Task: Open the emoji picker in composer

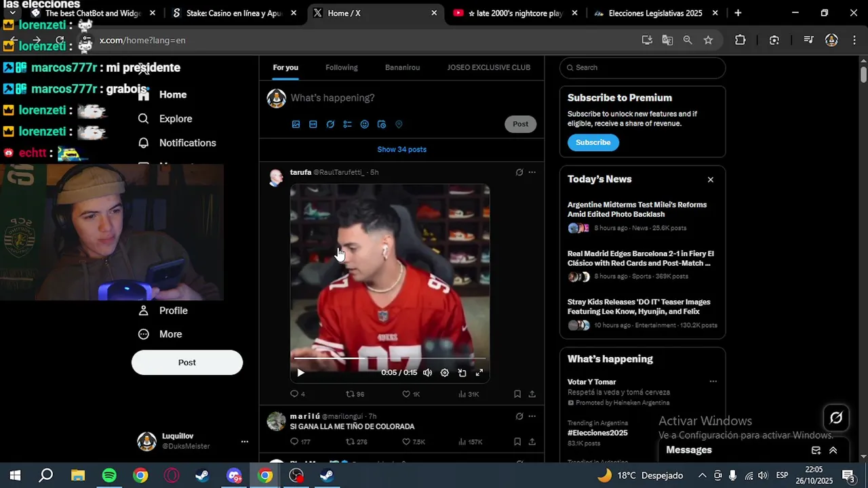Action: (364, 124)
